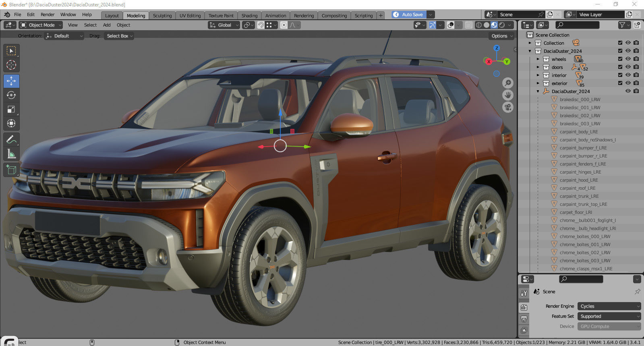Select the Measure tool

11,154
